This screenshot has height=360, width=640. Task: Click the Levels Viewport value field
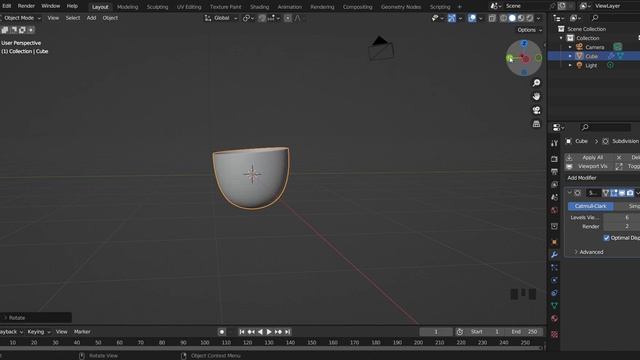(x=622, y=218)
